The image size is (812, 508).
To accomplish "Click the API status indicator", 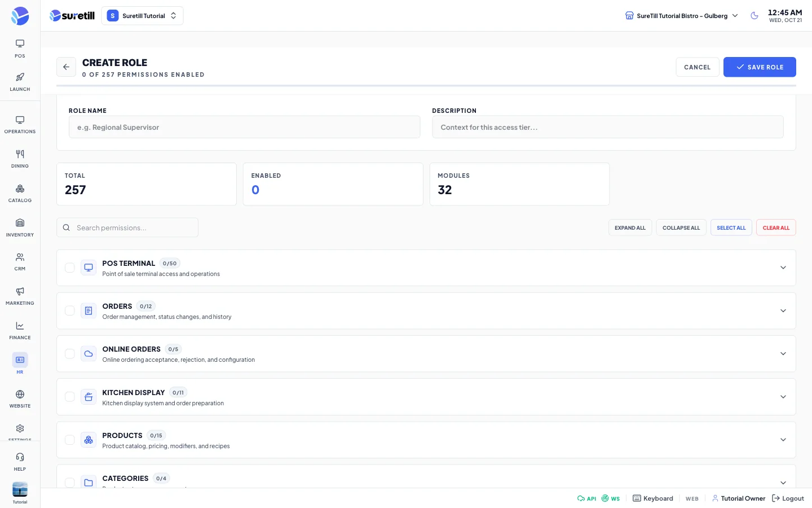I will pyautogui.click(x=586, y=498).
